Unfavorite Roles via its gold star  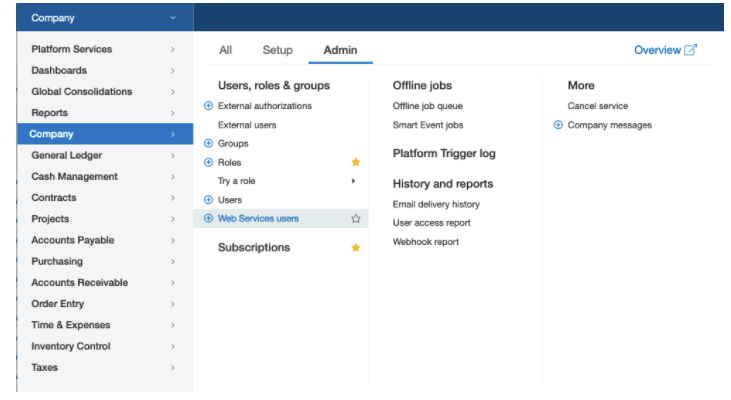click(x=356, y=162)
